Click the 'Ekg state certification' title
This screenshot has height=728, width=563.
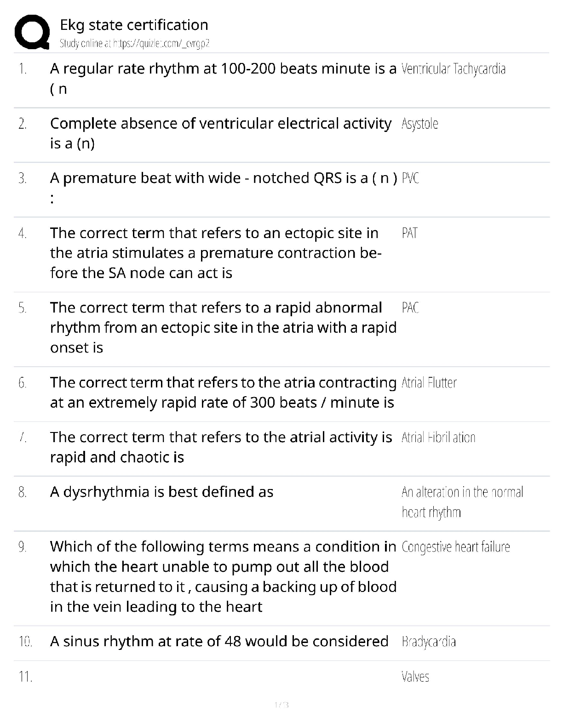pyautogui.click(x=134, y=25)
